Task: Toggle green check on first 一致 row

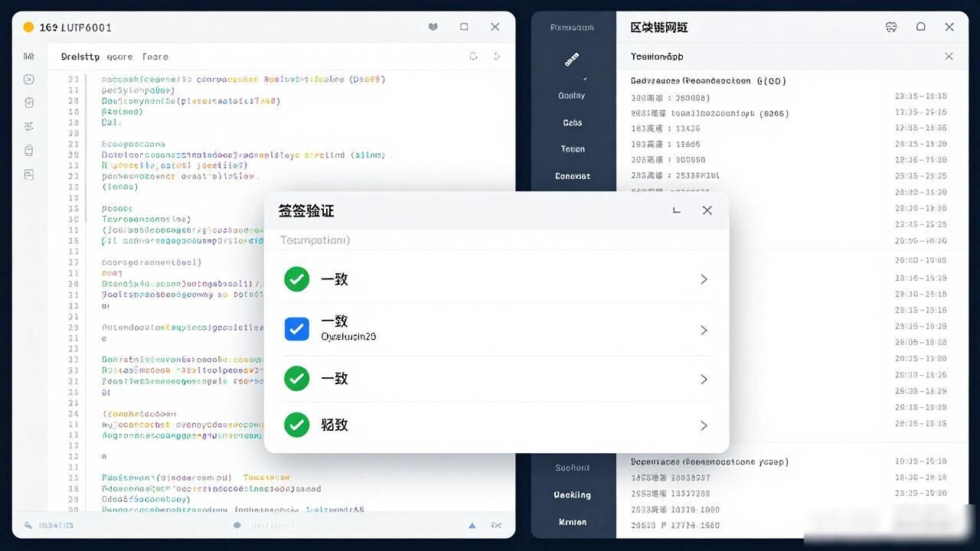Action: point(296,279)
